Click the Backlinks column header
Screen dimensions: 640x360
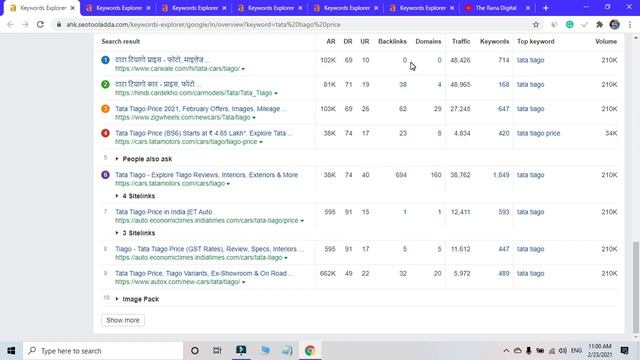[x=392, y=41]
